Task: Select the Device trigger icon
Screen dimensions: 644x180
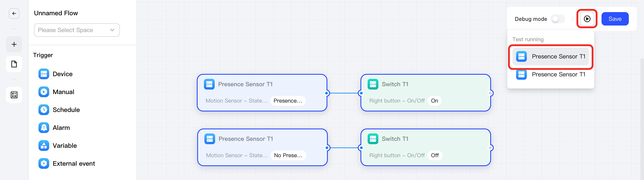Action: click(44, 74)
